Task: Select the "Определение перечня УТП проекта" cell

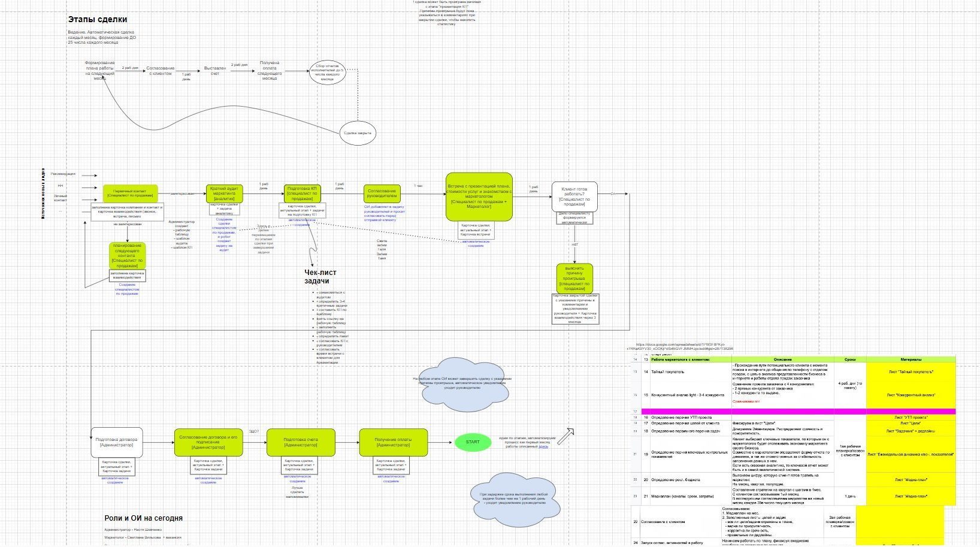Action: [690, 418]
